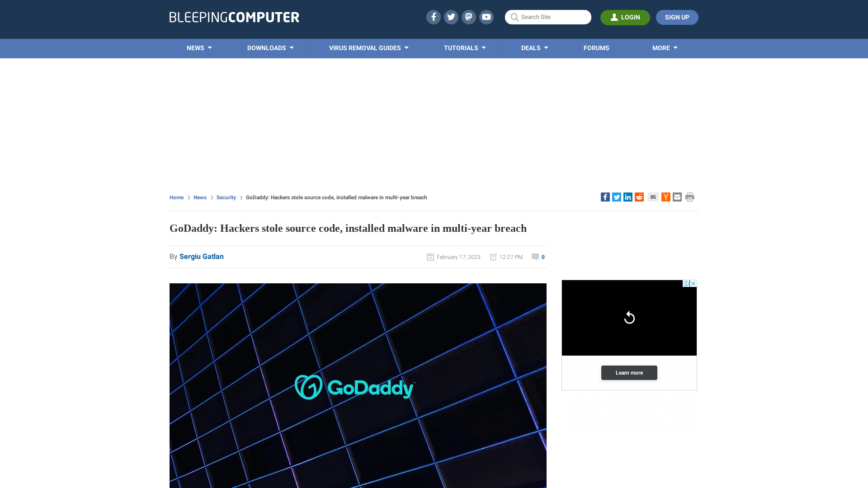
Task: Click author link Sergiu Gatlan
Action: coord(202,256)
